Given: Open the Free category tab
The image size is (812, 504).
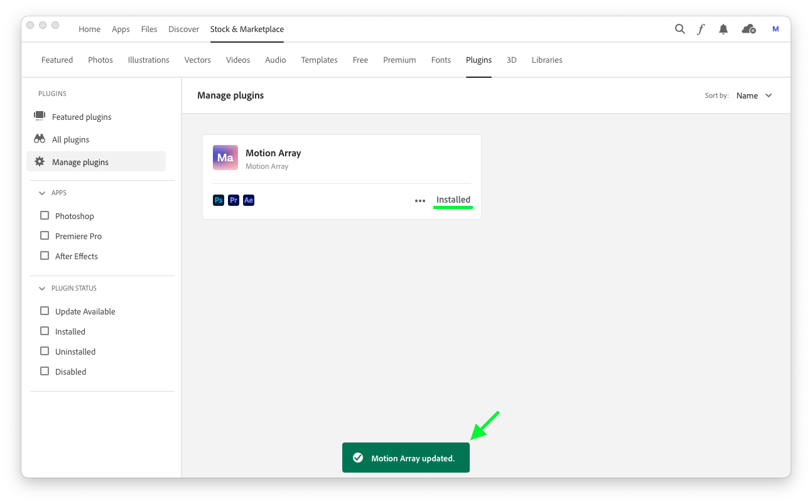Looking at the screenshot, I should [360, 60].
